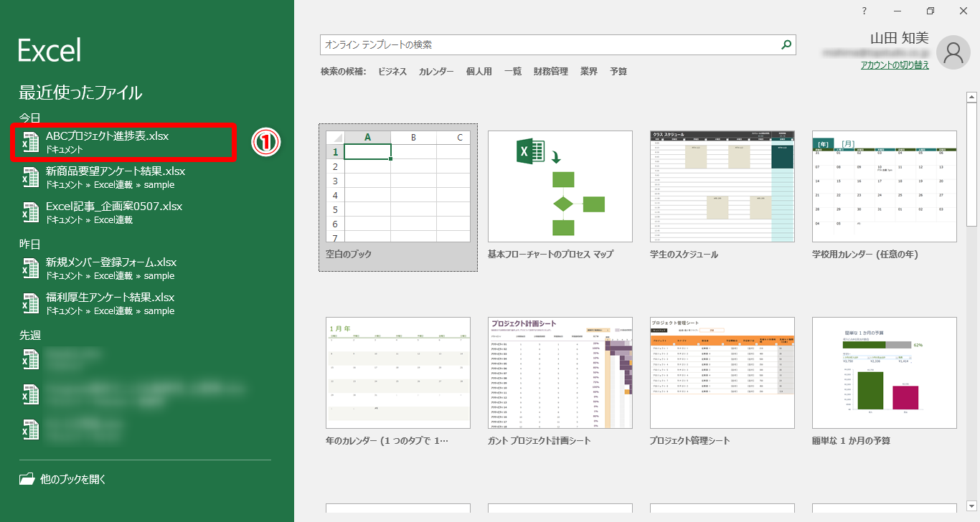This screenshot has height=522, width=980.
Task: Click the search magnifier icon
Action: [787, 44]
